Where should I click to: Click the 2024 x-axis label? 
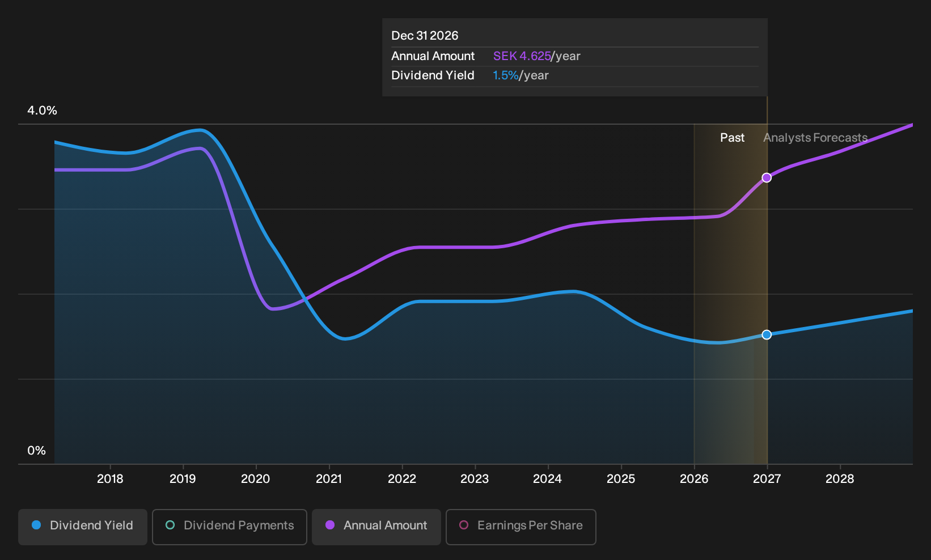coord(548,479)
